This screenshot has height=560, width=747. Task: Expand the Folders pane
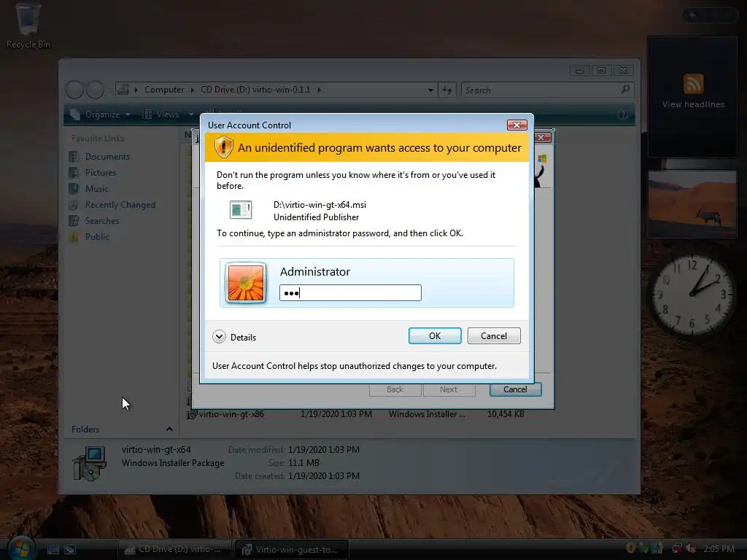point(169,429)
